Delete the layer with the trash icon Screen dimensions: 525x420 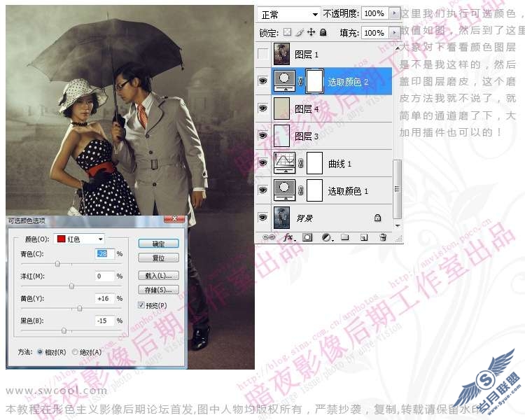[x=383, y=237]
